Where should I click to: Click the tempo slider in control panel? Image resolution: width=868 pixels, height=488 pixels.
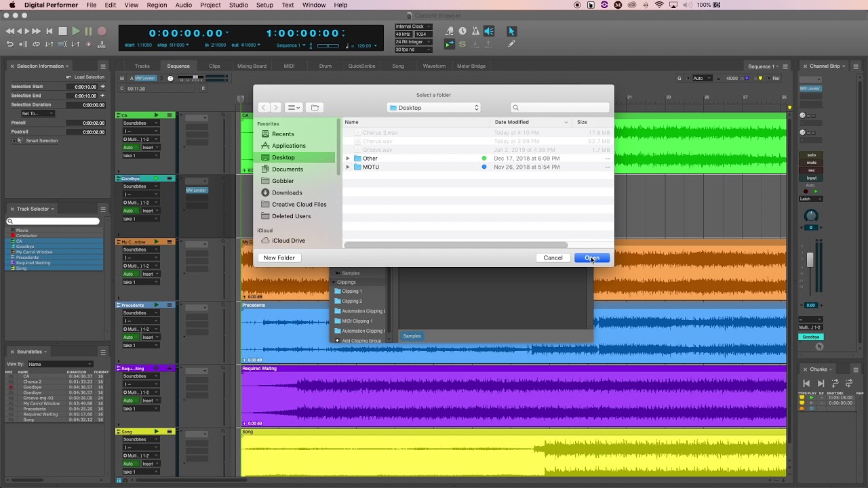pyautogui.click(x=328, y=45)
